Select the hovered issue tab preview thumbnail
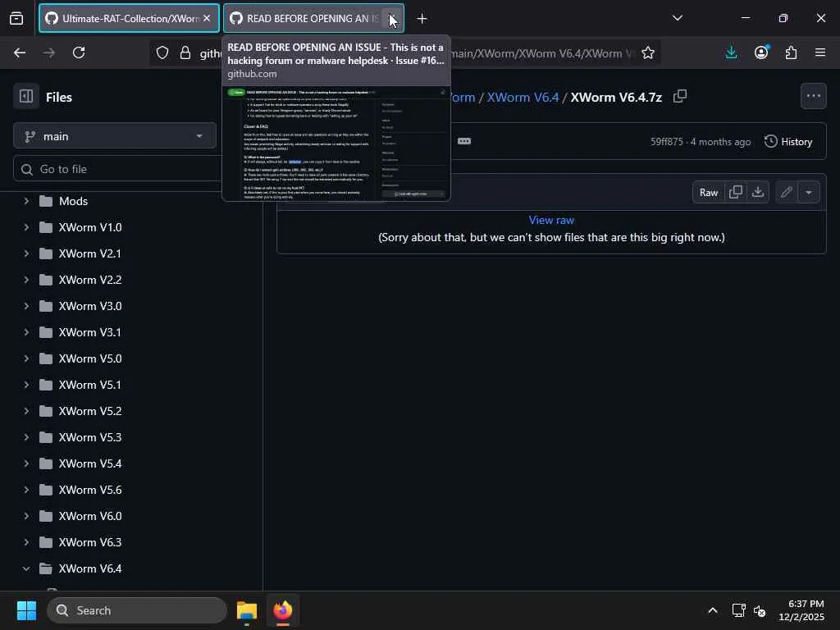 [336, 144]
